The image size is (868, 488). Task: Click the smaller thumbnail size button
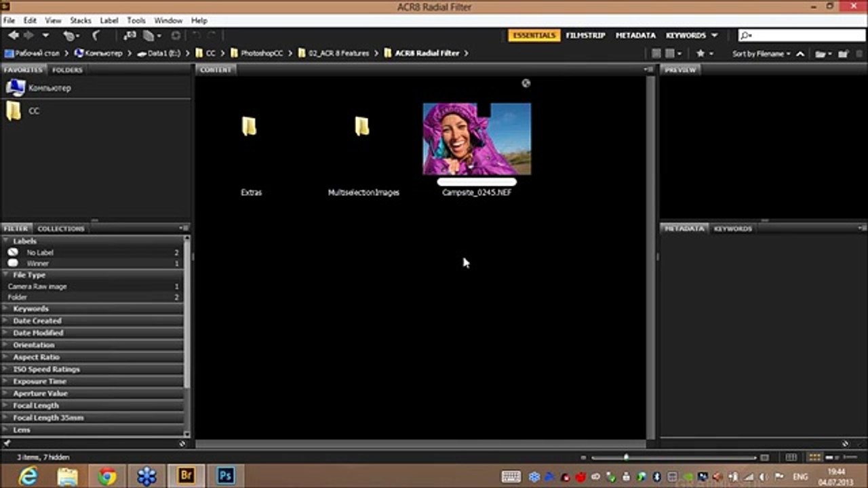(x=584, y=457)
